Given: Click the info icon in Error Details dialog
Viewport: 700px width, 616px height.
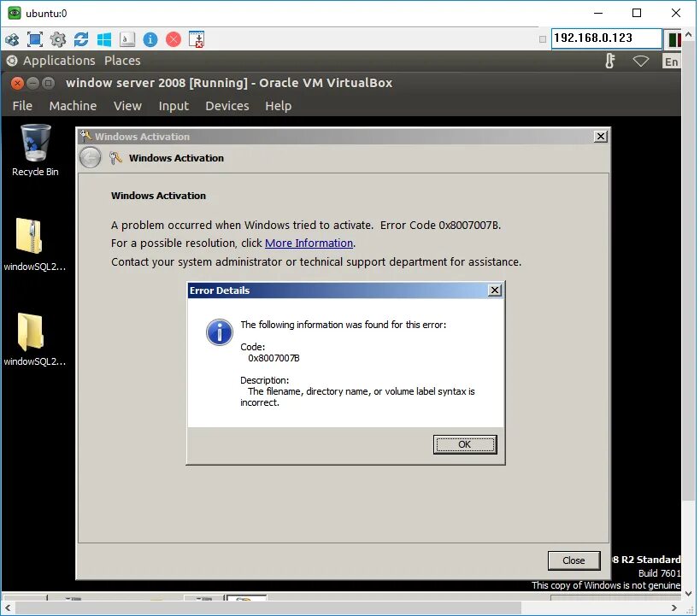Looking at the screenshot, I should 219,332.
